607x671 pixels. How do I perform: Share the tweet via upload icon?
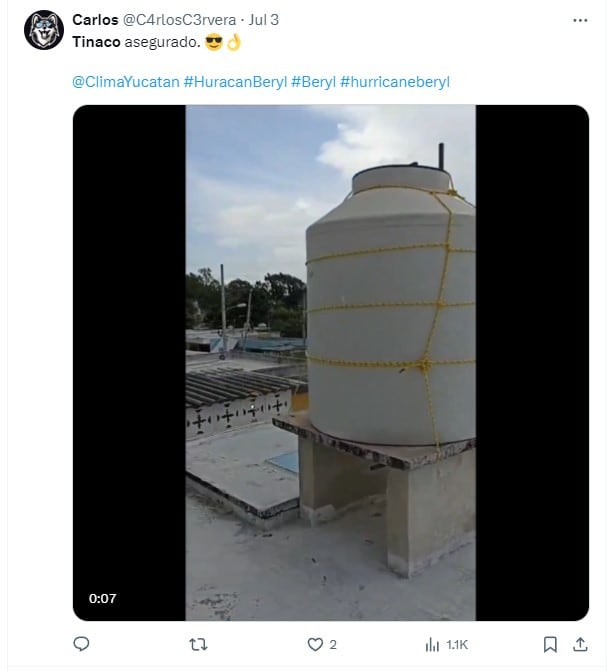click(x=580, y=645)
